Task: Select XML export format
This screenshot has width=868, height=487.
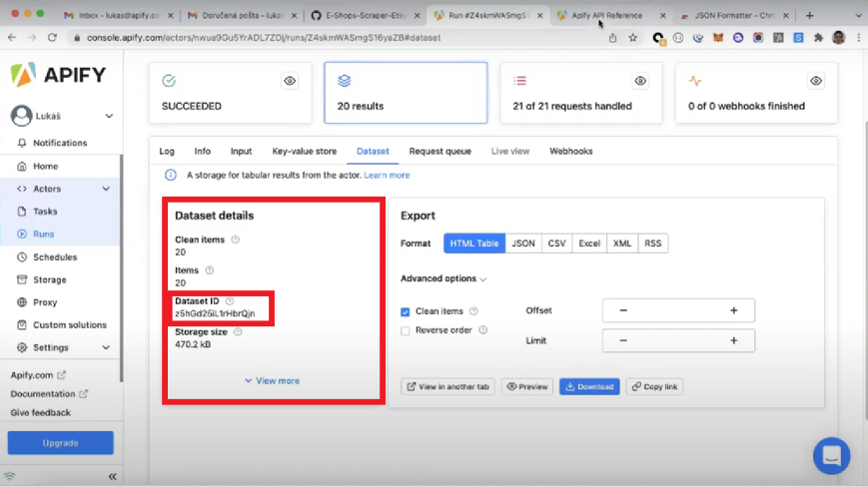Action: pyautogui.click(x=621, y=243)
